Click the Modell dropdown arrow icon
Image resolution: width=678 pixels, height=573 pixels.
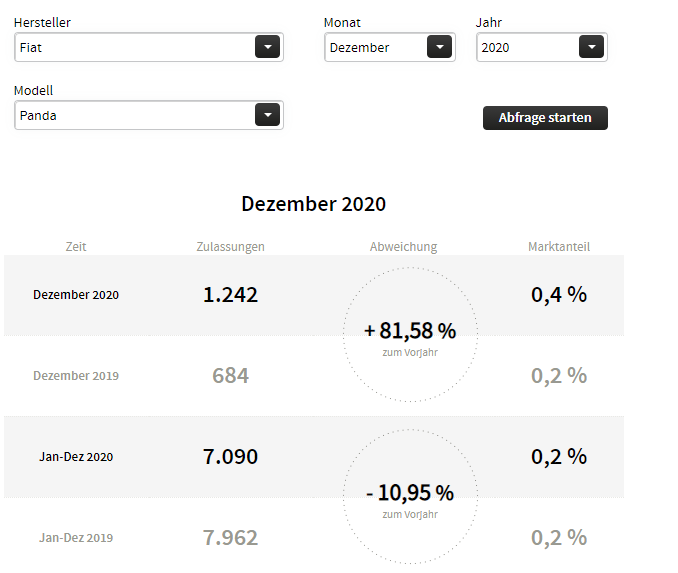click(x=267, y=115)
